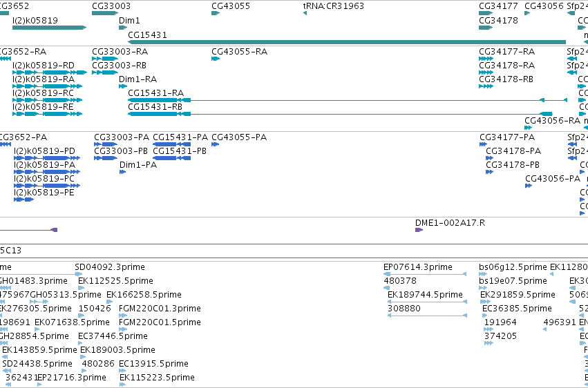Select transcript l(2)k05819-RC
Screen dimensions: 588x388
tap(43, 93)
